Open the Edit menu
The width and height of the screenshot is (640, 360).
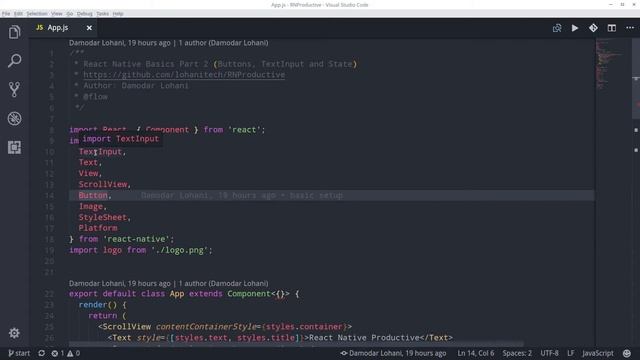pyautogui.click(x=18, y=13)
